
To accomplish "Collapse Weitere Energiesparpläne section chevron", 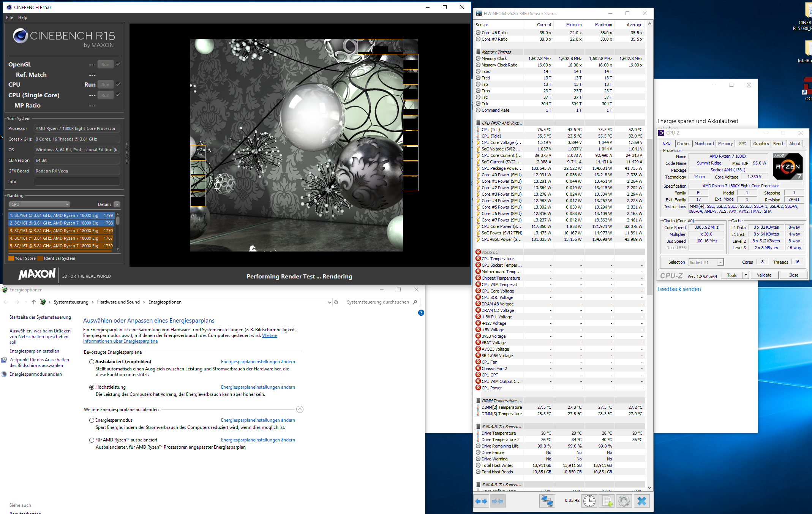I will 300,409.
